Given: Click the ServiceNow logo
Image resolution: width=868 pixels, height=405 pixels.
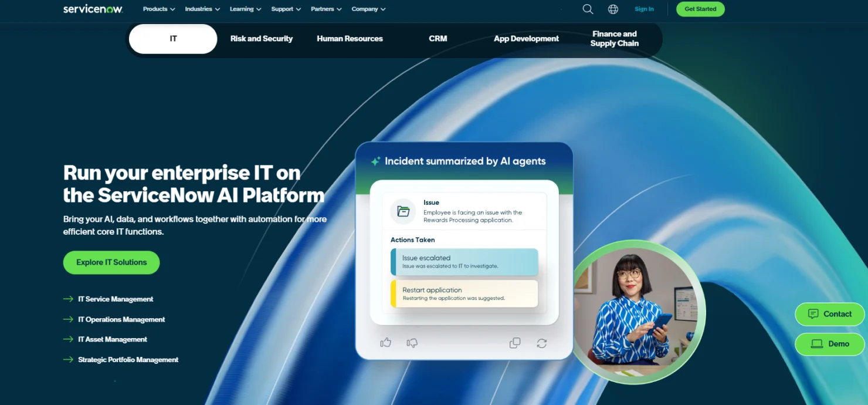Looking at the screenshot, I should point(93,9).
